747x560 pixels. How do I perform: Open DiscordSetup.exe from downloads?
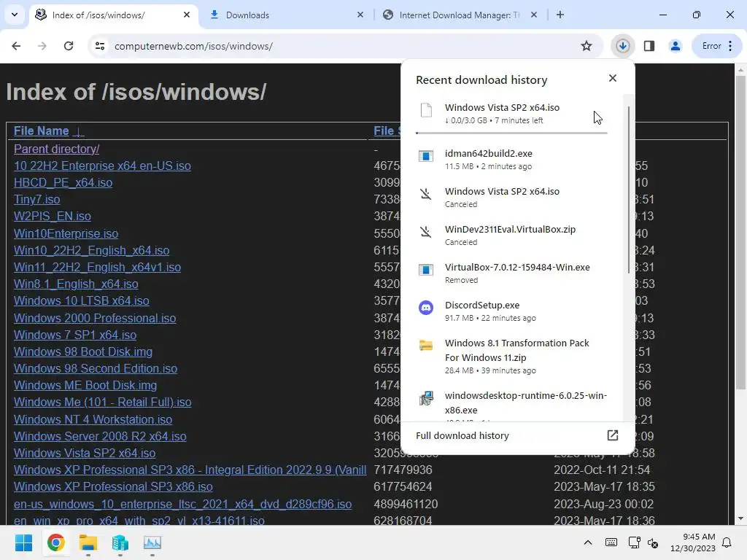[x=511, y=311]
